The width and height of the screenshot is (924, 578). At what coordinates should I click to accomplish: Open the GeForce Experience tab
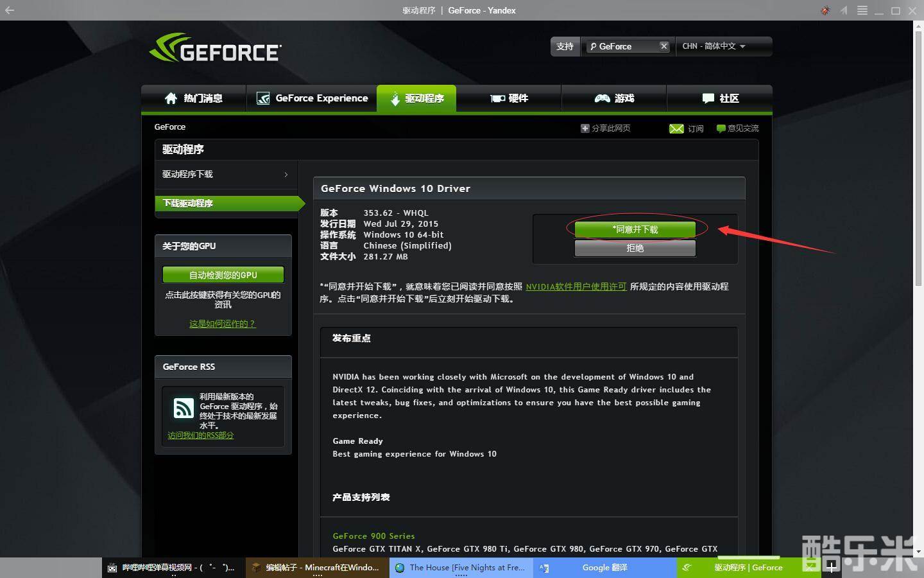coord(312,98)
